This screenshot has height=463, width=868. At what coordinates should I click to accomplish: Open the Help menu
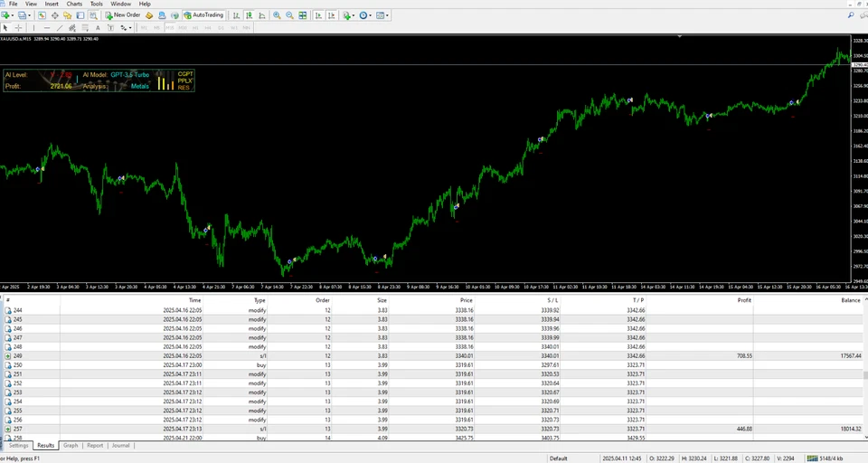coord(145,4)
